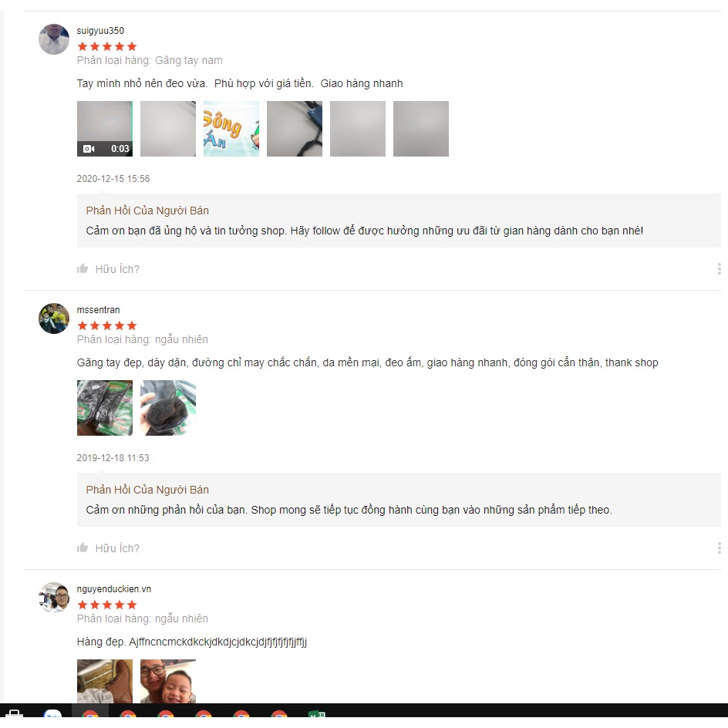This screenshot has width=728, height=728.
Task: Open the three-dot menu on mssentran's review
Action: (x=719, y=548)
